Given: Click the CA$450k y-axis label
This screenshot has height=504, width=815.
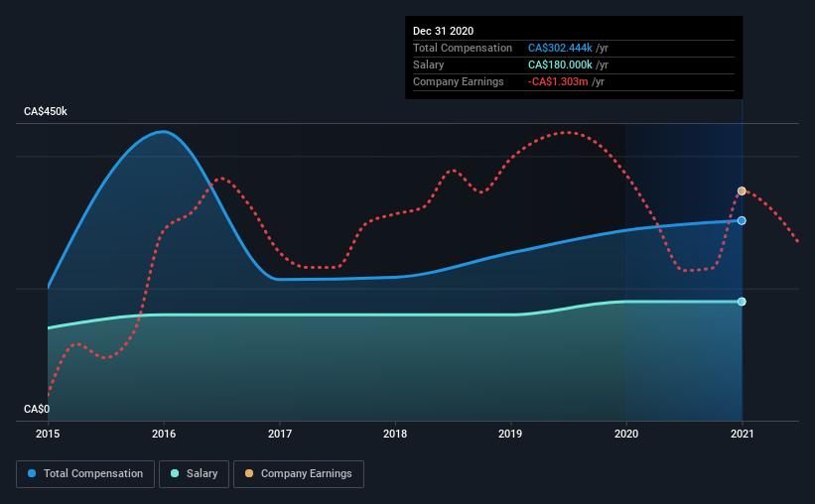Looking at the screenshot, I should tap(46, 112).
